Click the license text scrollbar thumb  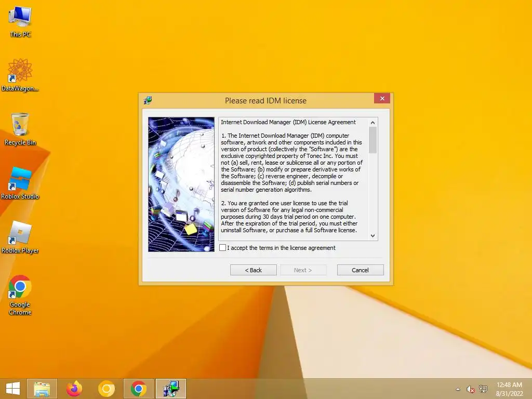click(373, 140)
